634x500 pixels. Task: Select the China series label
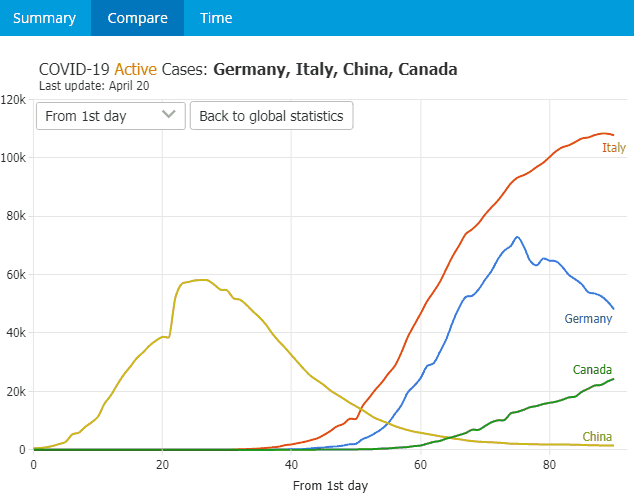tap(597, 437)
